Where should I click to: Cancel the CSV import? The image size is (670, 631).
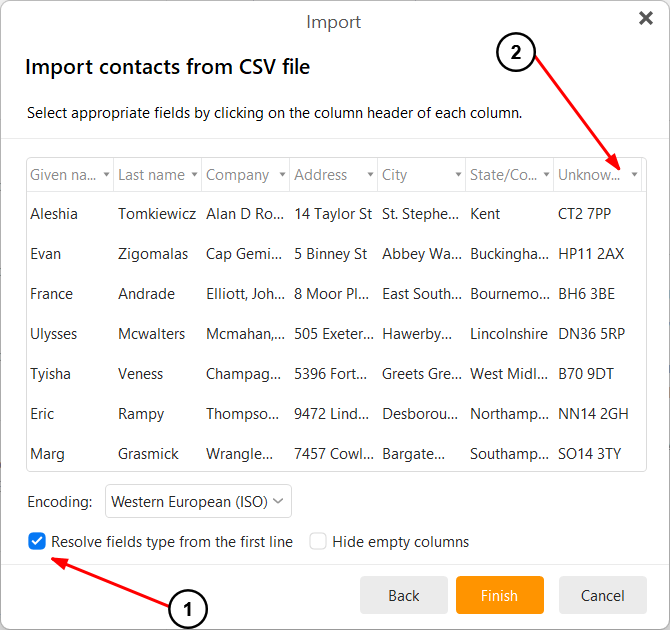coord(602,595)
